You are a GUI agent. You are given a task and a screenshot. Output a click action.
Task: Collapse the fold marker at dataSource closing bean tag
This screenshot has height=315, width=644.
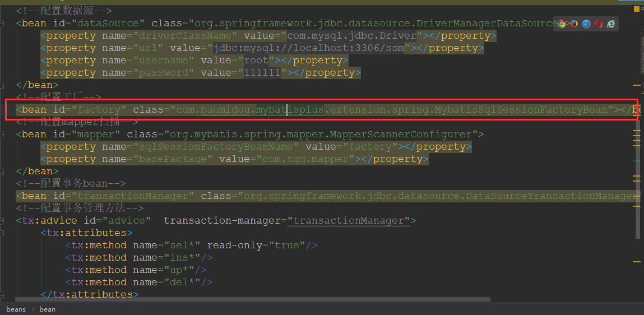pos(2,85)
